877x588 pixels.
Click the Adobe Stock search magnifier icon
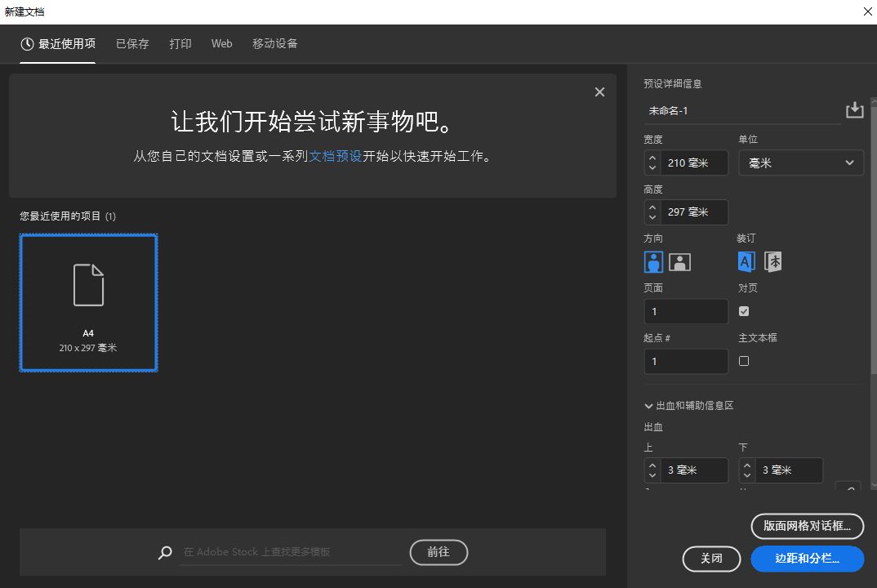click(165, 552)
